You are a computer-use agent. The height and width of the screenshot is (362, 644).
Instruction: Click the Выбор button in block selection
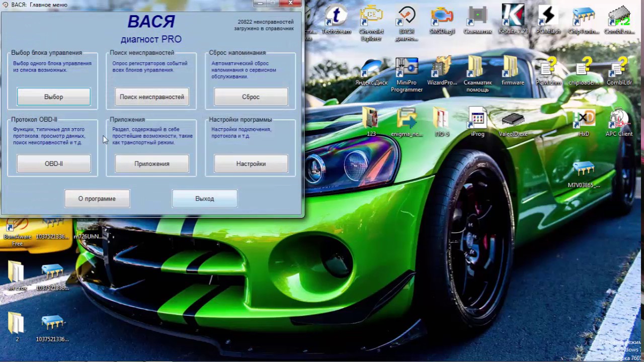point(54,97)
